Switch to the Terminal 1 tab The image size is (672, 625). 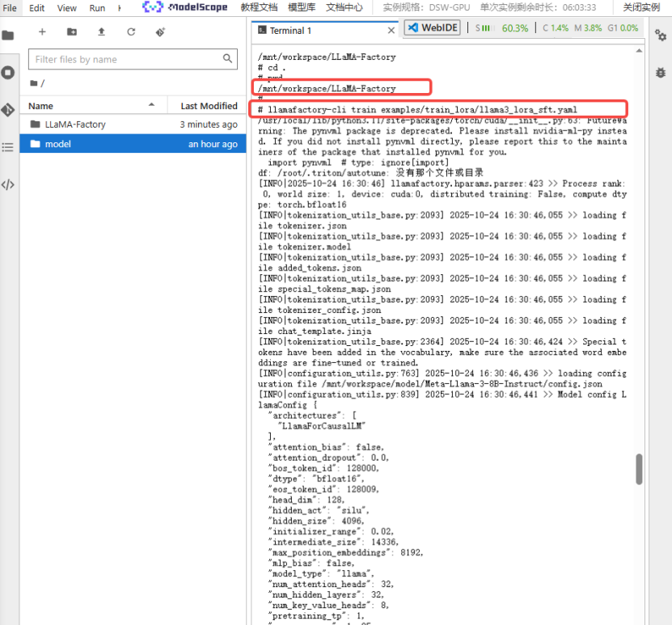coord(290,31)
